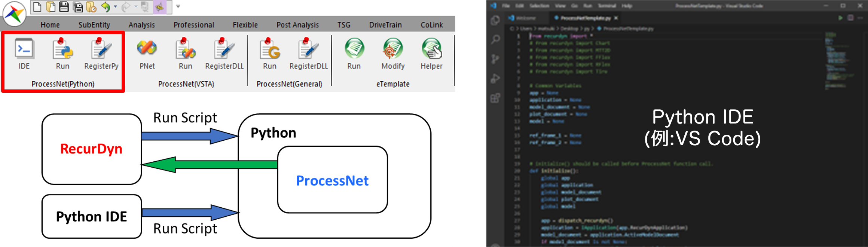The image size is (868, 247).
Task: Open the eTemplate Helper
Action: point(431,54)
